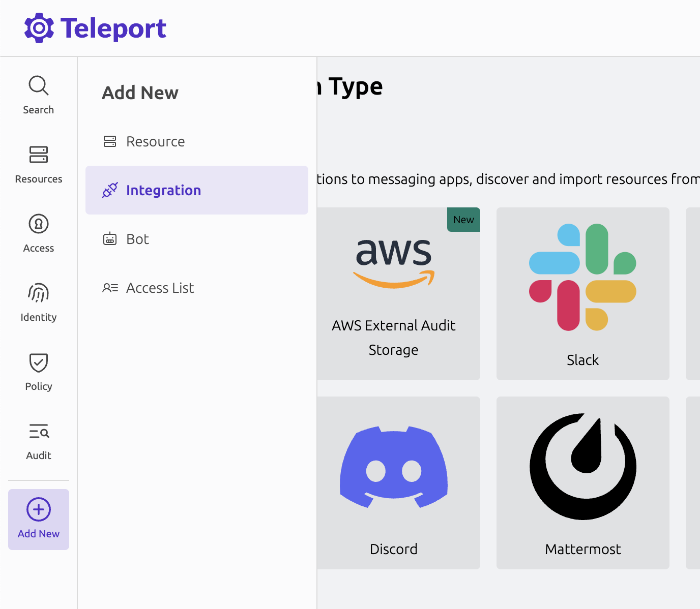Click the Bot robot icon in Add New menu
700x609 pixels.
[x=110, y=239]
